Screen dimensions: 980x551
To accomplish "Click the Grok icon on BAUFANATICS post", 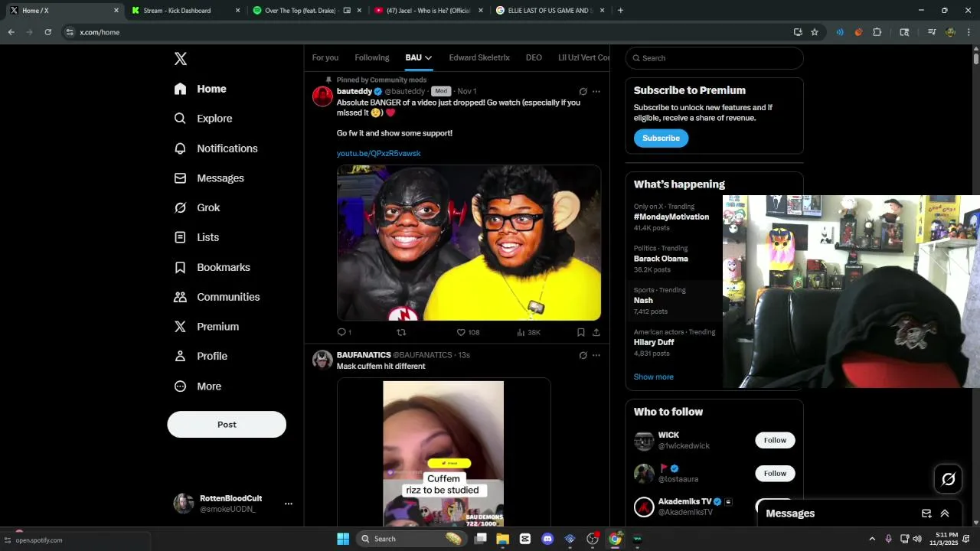I will 583,355.
